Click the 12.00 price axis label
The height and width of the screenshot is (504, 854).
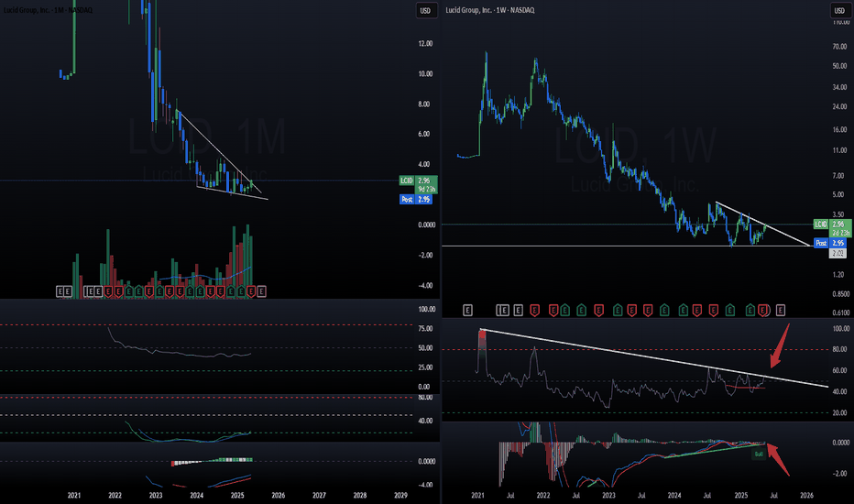425,44
